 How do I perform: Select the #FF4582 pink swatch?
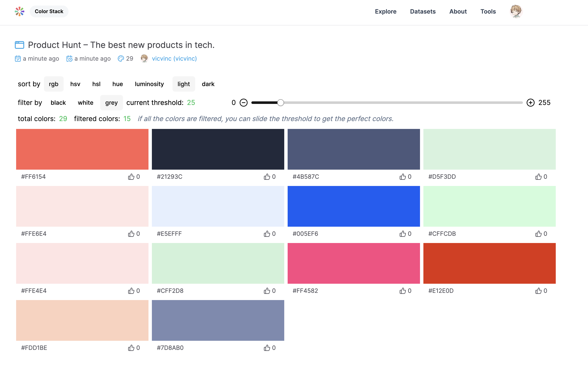(x=354, y=263)
